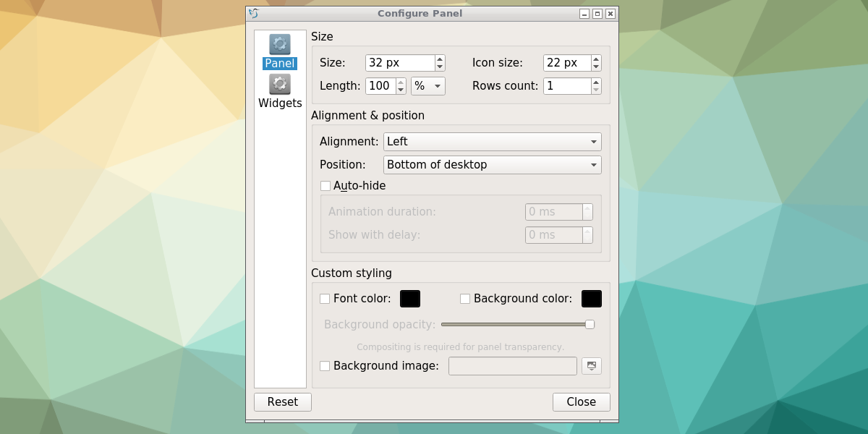Click the Custom styling section heading
The height and width of the screenshot is (434, 868).
click(352, 273)
